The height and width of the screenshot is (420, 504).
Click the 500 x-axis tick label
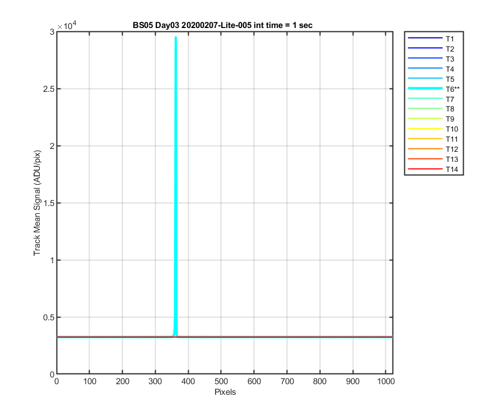coord(221,381)
